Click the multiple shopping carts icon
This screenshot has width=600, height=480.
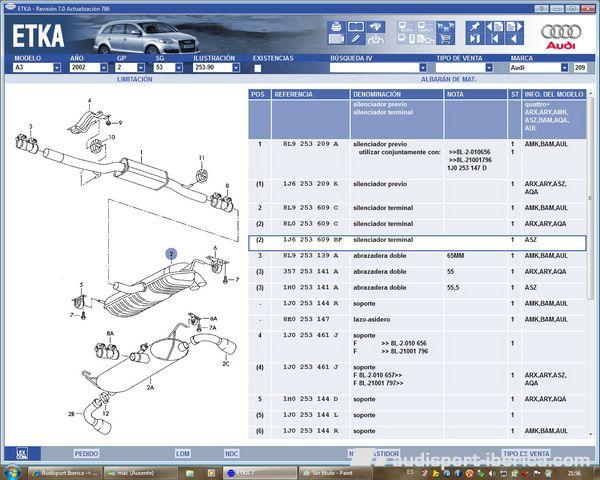pos(445,27)
